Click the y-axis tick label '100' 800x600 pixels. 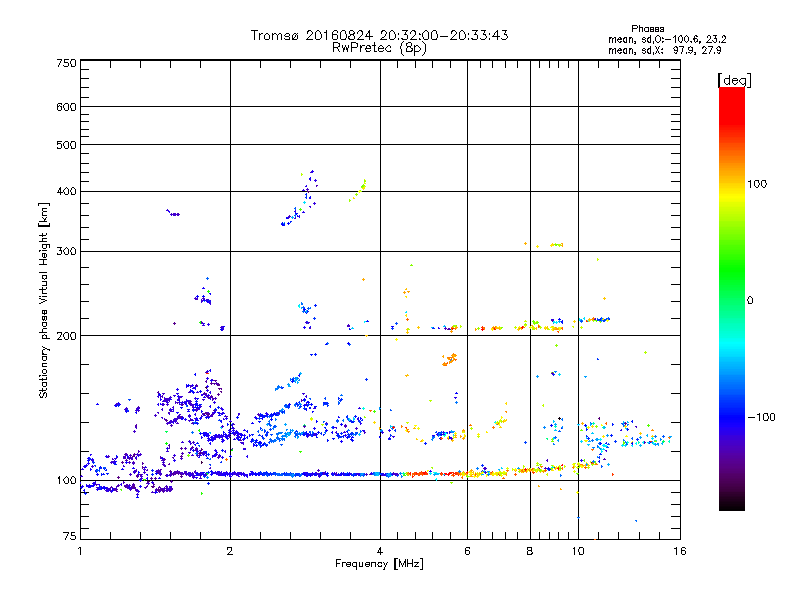click(66, 481)
